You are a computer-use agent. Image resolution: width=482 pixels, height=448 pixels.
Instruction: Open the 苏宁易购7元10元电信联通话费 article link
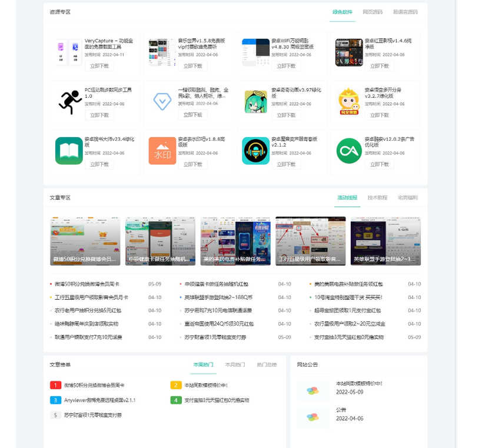point(218,310)
